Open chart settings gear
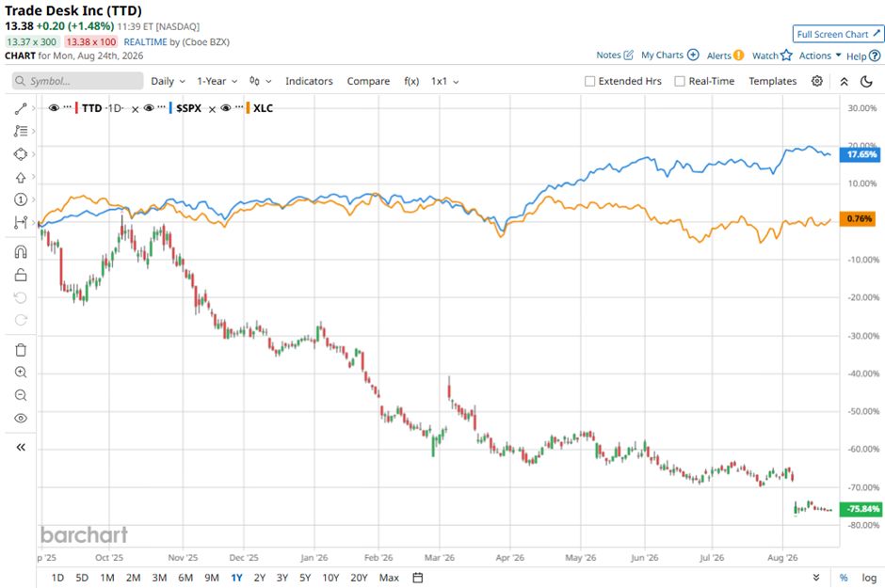The height and width of the screenshot is (588, 885). pyautogui.click(x=816, y=81)
